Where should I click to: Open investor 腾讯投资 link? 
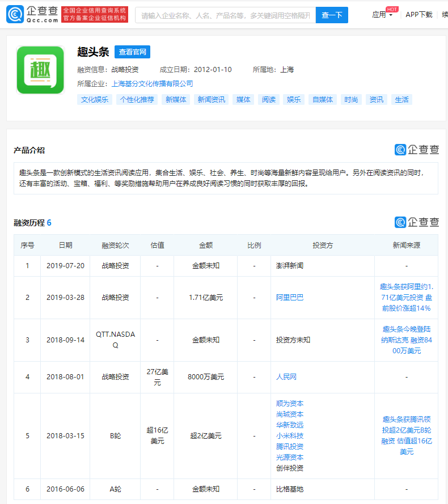point(289,447)
